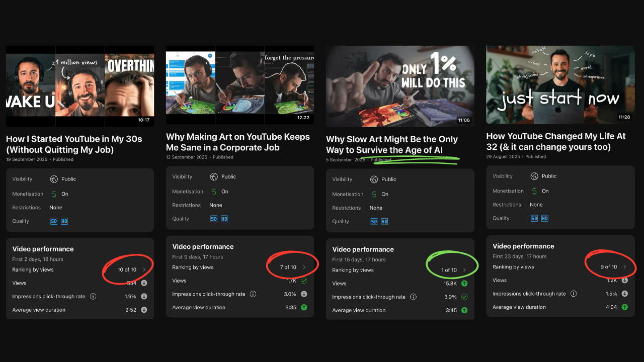Click the 'Only 1% will do this' thumbnail

pyautogui.click(x=400, y=86)
